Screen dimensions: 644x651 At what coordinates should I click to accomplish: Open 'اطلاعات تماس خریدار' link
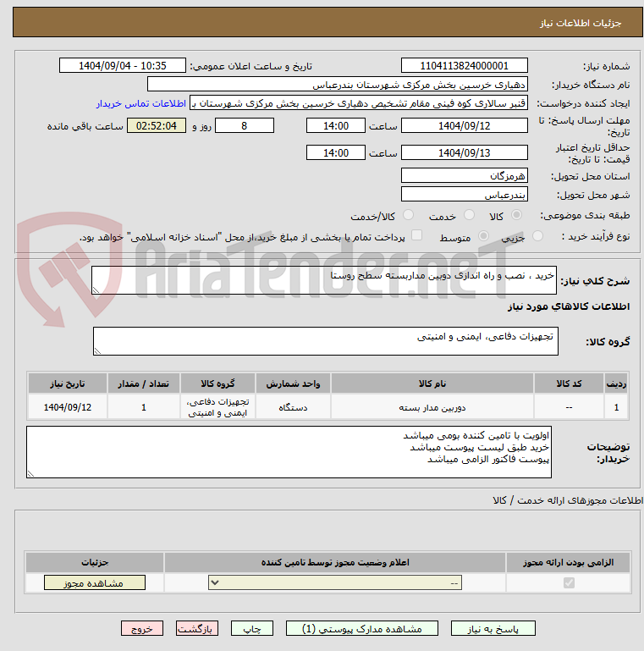click(141, 103)
